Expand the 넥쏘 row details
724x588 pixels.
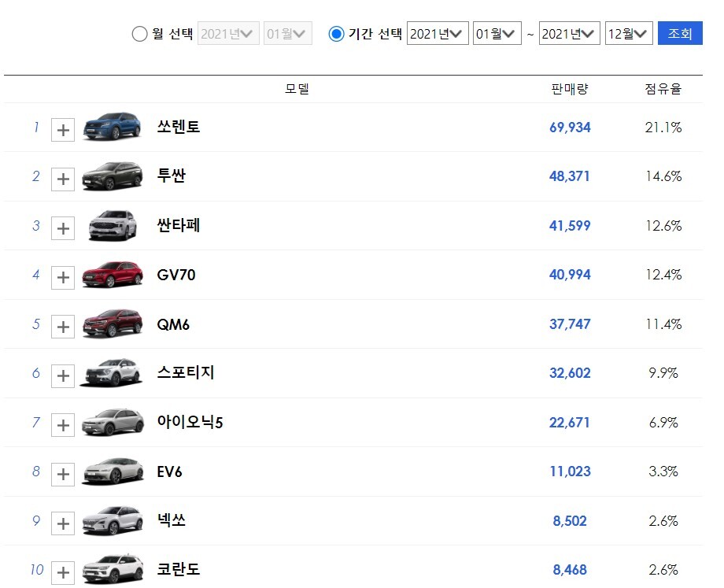pos(63,523)
